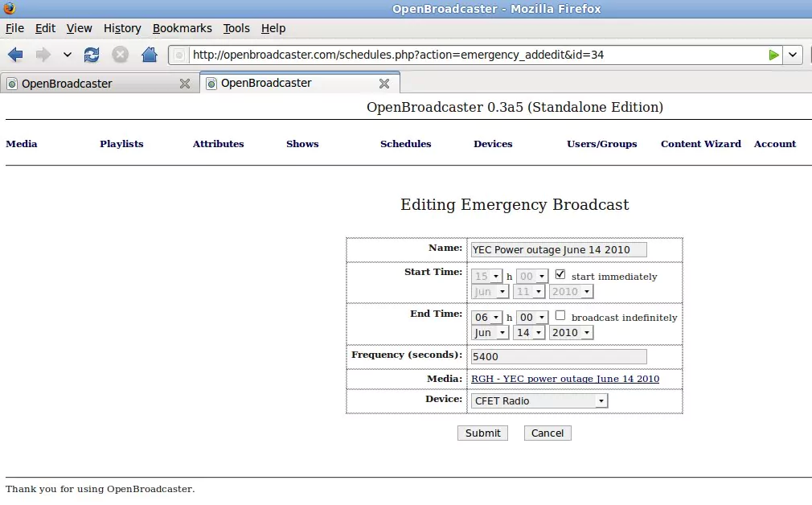
Task: Change the End Time minutes dropdown
Action: (532, 317)
